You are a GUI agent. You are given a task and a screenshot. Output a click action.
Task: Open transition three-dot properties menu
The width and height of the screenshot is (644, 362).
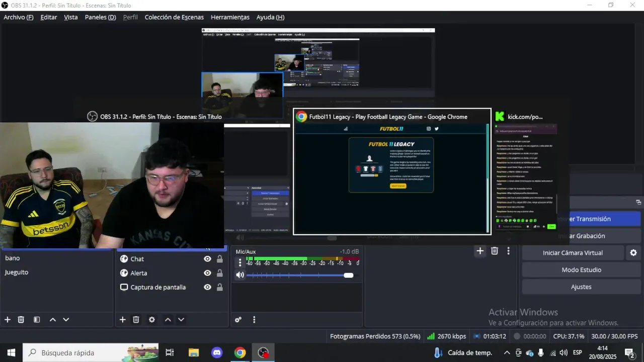pyautogui.click(x=509, y=251)
